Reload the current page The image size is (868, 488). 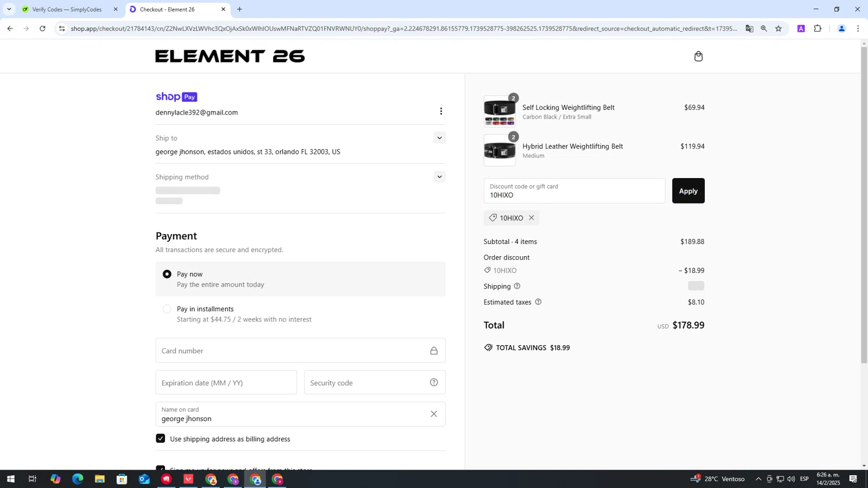click(x=42, y=28)
